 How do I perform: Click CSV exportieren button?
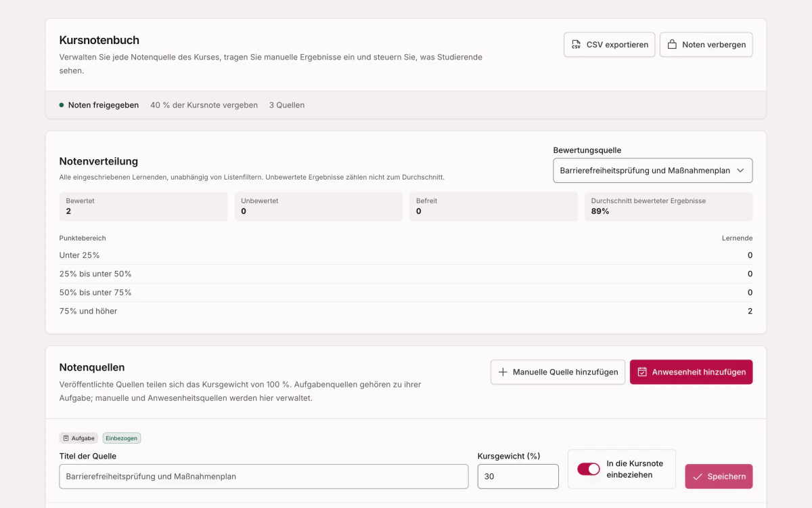[x=609, y=45]
